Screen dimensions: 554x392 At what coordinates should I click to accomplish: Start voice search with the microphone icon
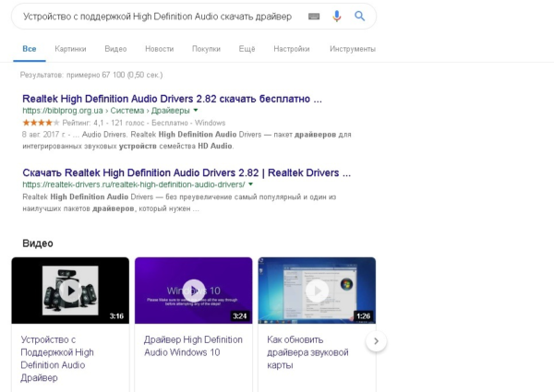[x=337, y=17]
